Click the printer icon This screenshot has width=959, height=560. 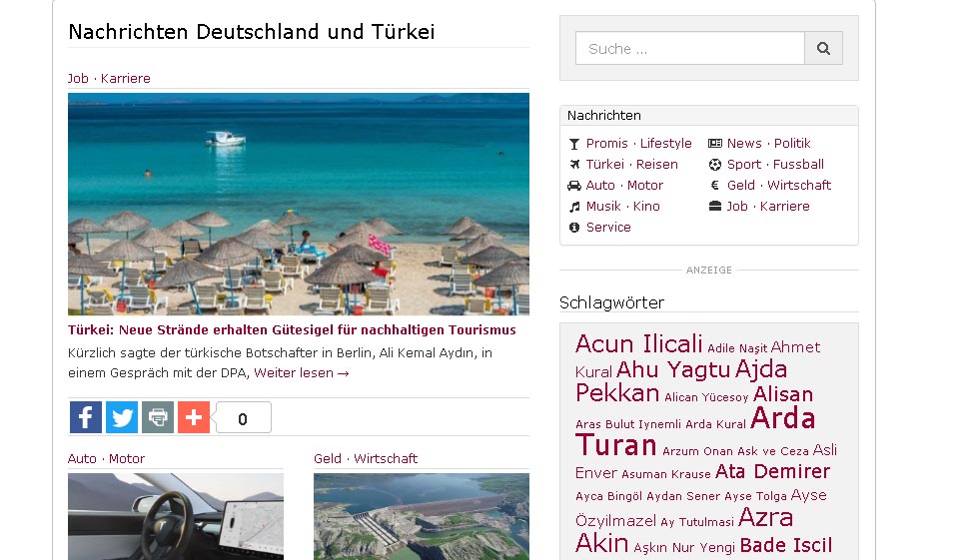pyautogui.click(x=158, y=417)
